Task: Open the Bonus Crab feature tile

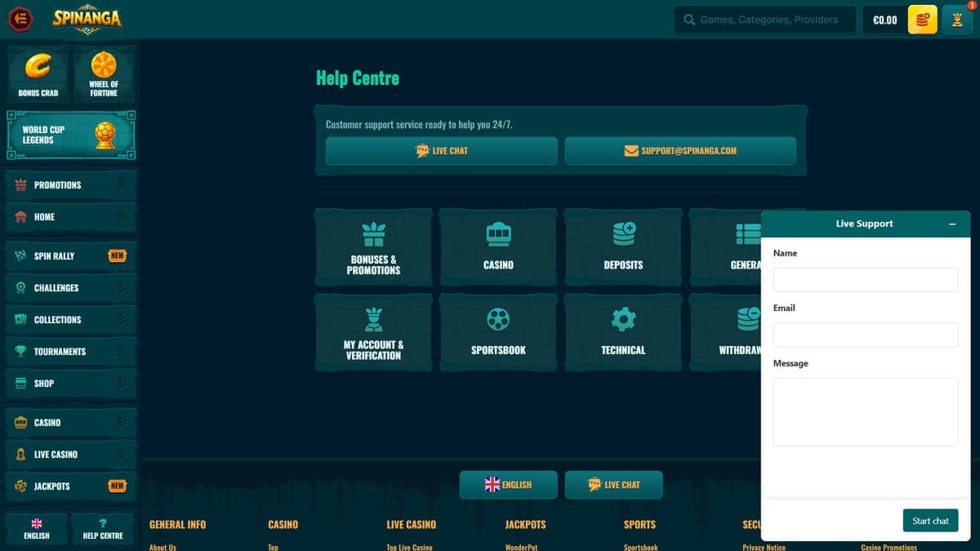Action: [38, 73]
